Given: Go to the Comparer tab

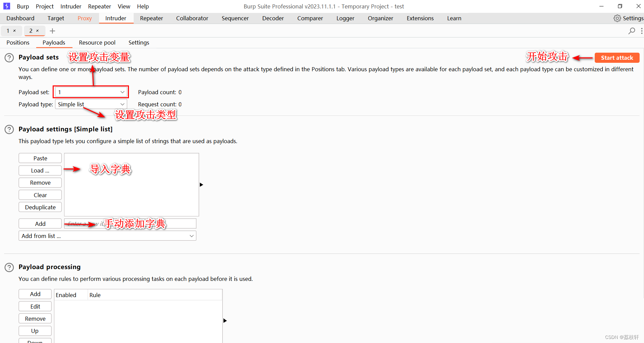Looking at the screenshot, I should (310, 18).
